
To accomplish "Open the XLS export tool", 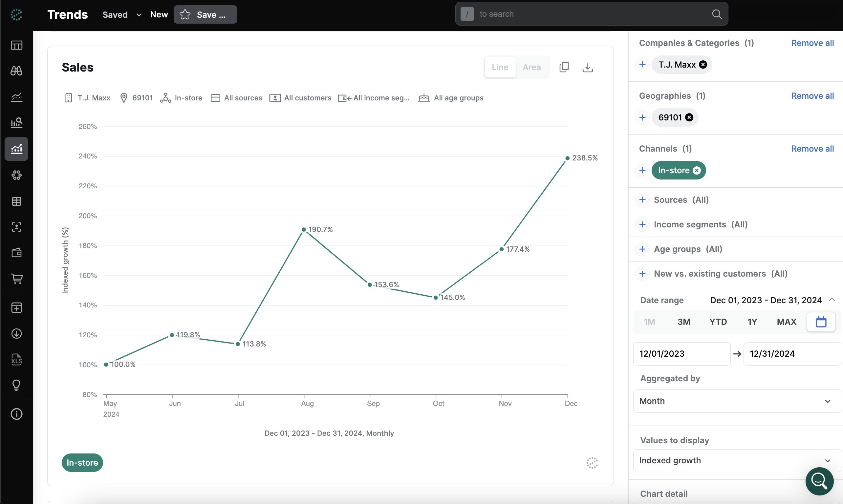I will click(x=17, y=359).
